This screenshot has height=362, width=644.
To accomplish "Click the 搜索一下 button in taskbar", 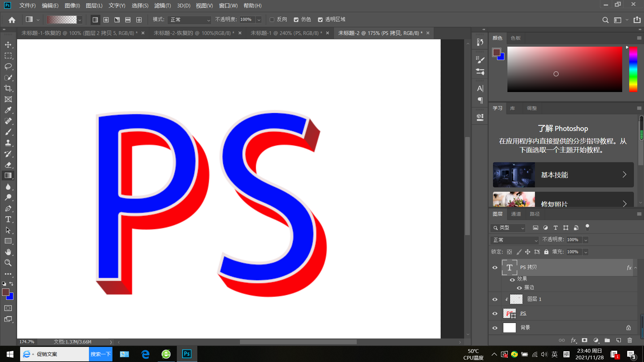I will pyautogui.click(x=100, y=354).
